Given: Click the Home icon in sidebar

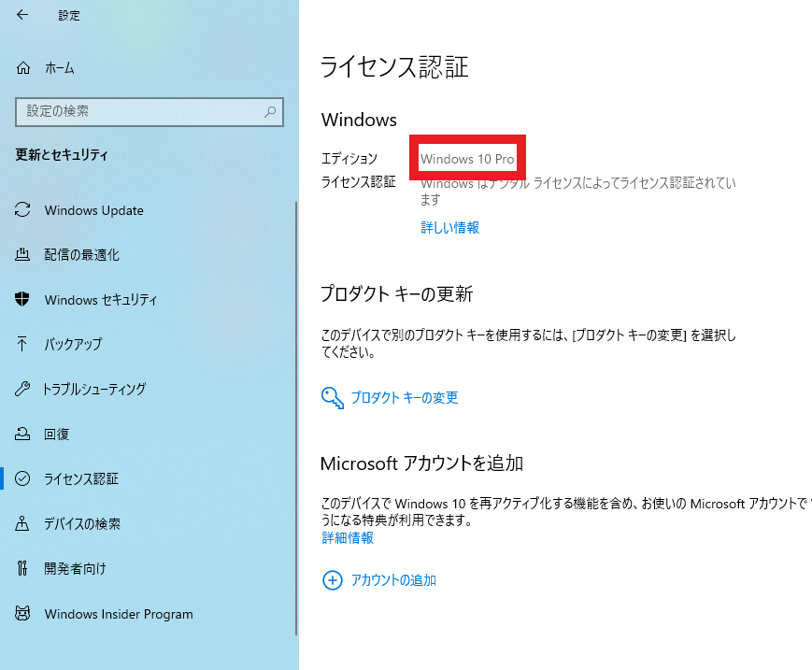Looking at the screenshot, I should [23, 68].
